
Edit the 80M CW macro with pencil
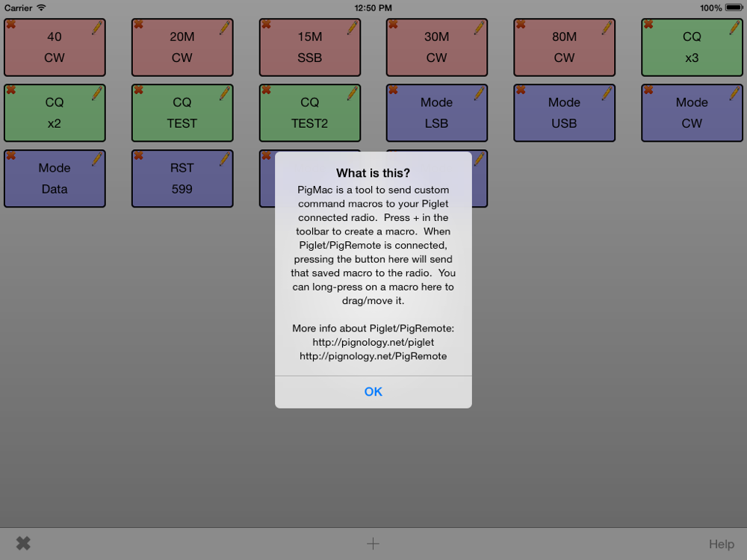pyautogui.click(x=607, y=27)
